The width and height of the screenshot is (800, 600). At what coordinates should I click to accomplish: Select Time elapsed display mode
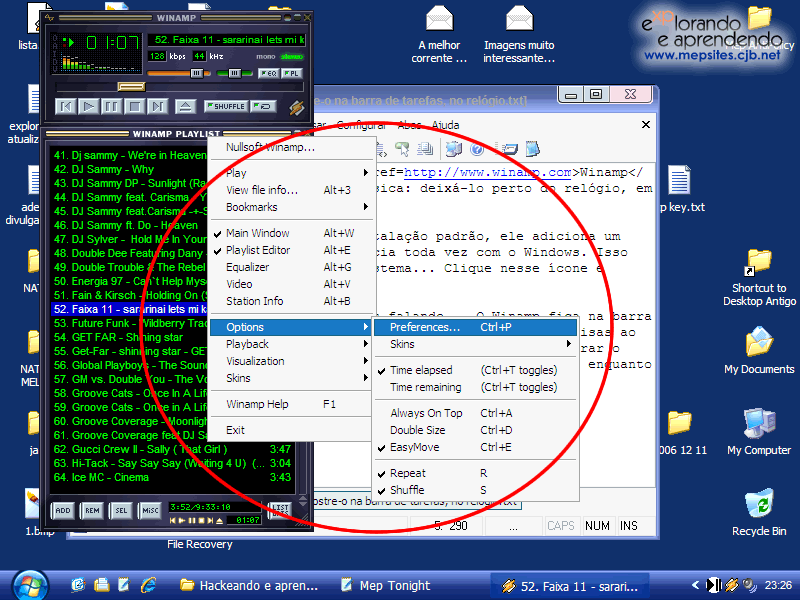(476, 370)
